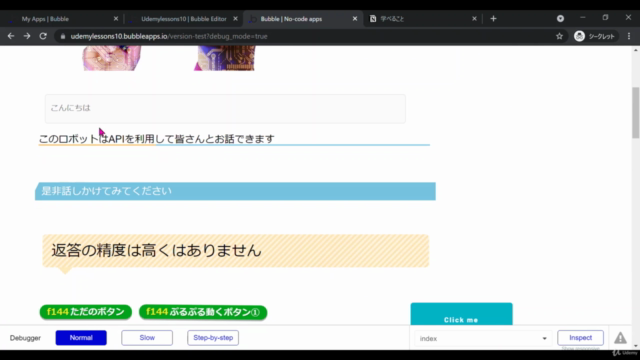This screenshot has width=640, height=360.
Task: Close the Bubble | No-code apps tab
Action: coord(355,19)
